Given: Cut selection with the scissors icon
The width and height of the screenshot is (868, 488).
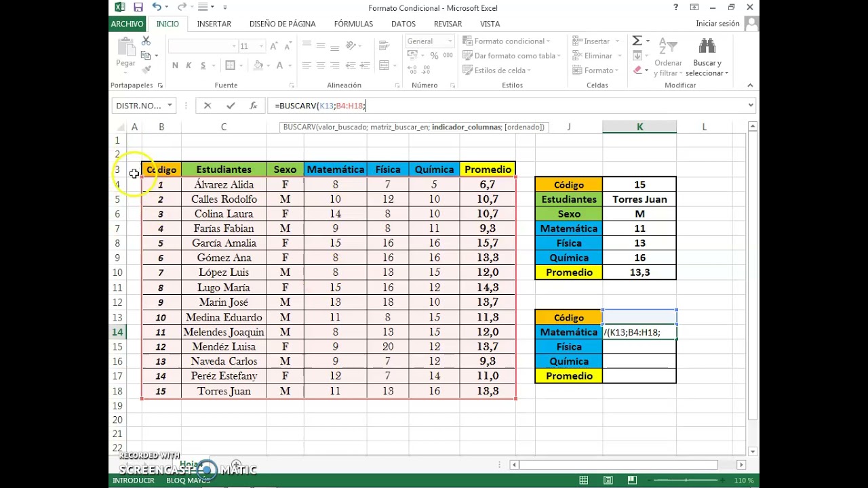Looking at the screenshot, I should coord(146,41).
